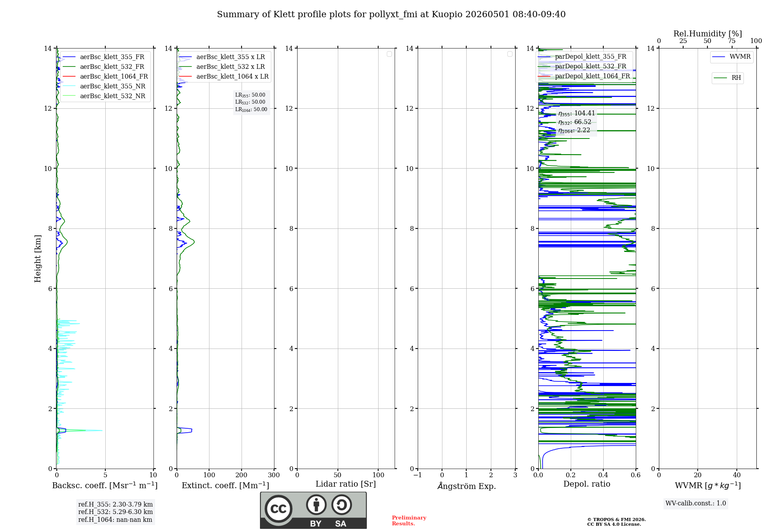Screen dimensions: 783x532
Task: Click the Depol. ratio axis label
Action: 587,484
